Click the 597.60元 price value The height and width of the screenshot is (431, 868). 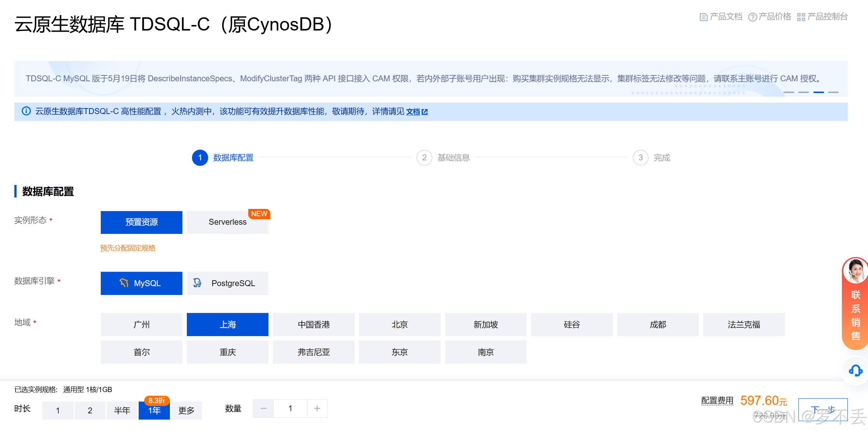pos(764,400)
